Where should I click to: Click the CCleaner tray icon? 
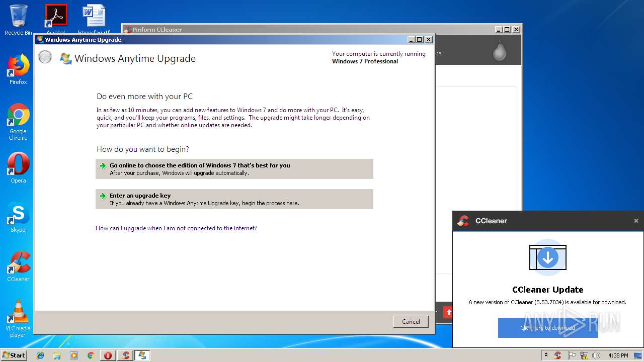[x=557, y=355]
